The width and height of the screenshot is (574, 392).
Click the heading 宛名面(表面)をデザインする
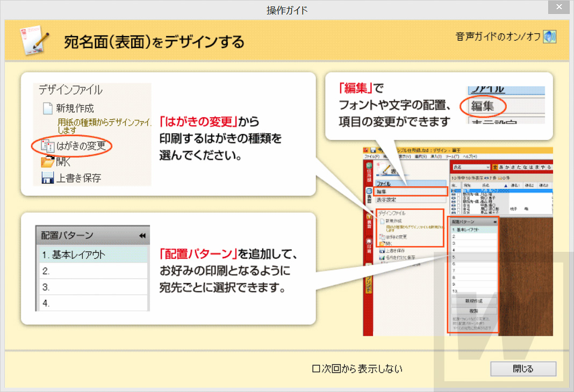point(154,42)
